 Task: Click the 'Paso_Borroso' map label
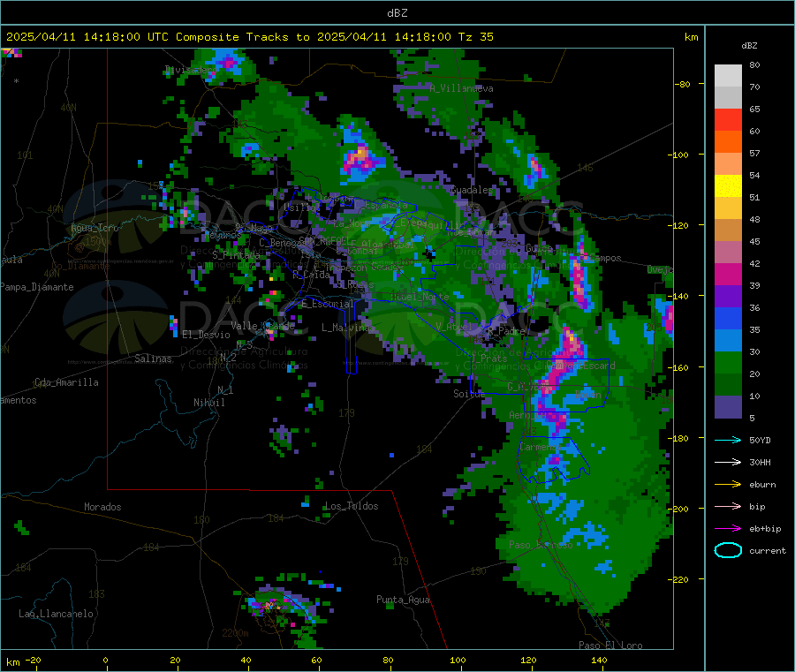click(x=541, y=545)
